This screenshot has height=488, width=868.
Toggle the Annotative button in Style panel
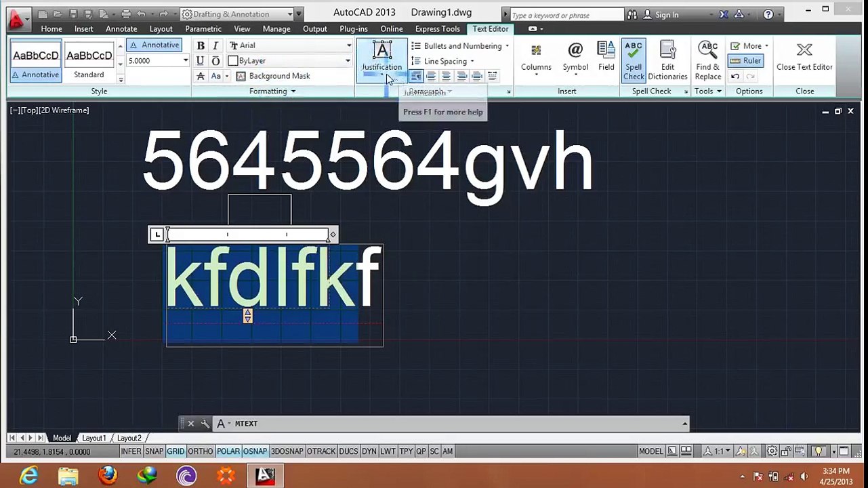pyautogui.click(x=154, y=45)
